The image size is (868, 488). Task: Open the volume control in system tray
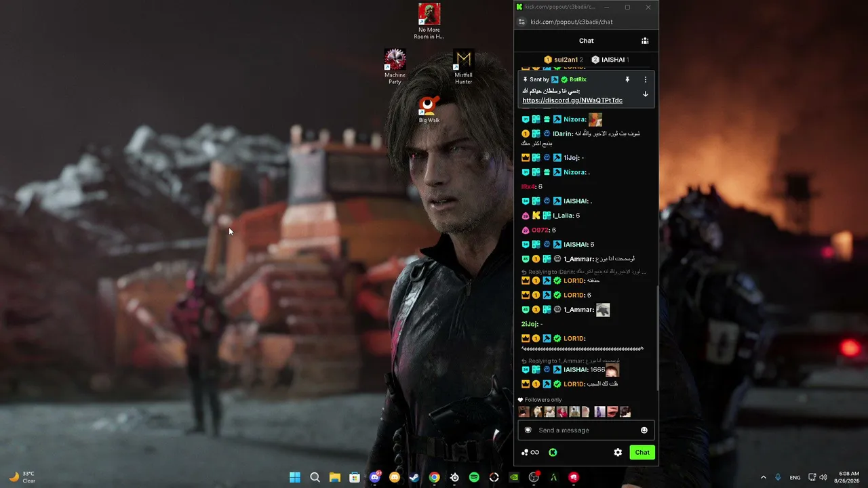(824, 477)
